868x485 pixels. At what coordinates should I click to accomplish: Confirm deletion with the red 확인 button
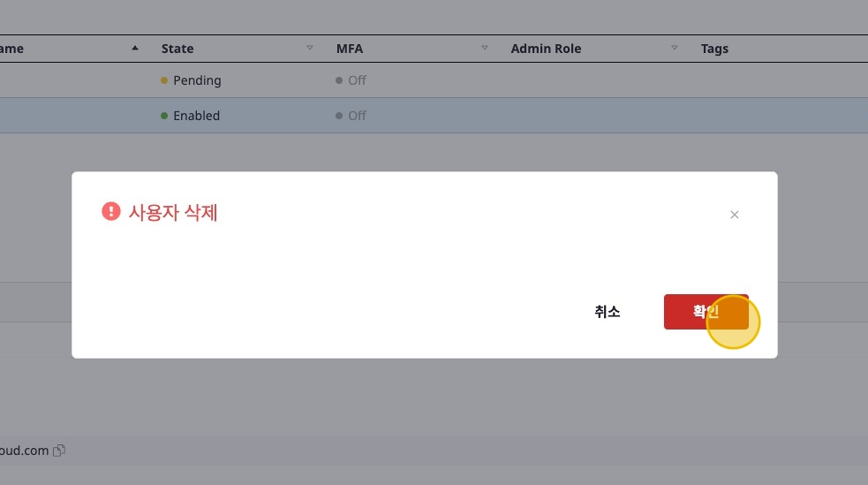[x=706, y=312]
